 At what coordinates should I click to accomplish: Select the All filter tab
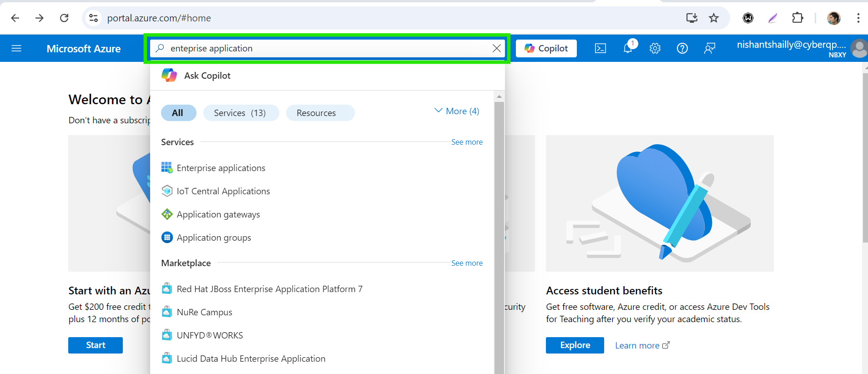point(178,113)
